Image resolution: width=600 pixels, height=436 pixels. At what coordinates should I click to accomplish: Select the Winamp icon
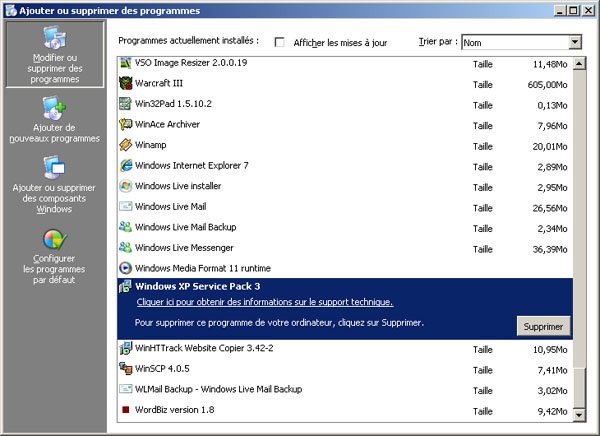pyautogui.click(x=125, y=145)
